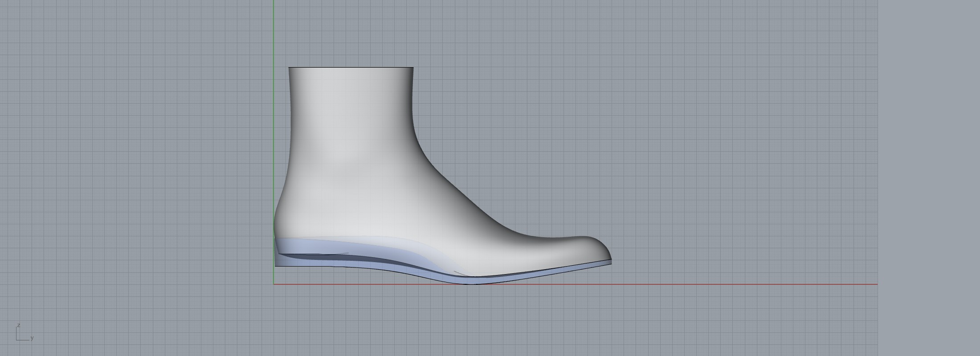The image size is (980, 356).
Task: Click the bottom heel corner of the sole
Action: point(276,266)
